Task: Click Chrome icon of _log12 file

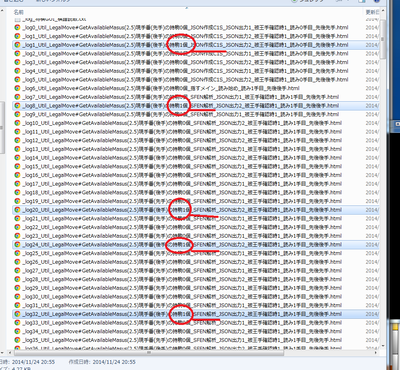Action: [17, 140]
